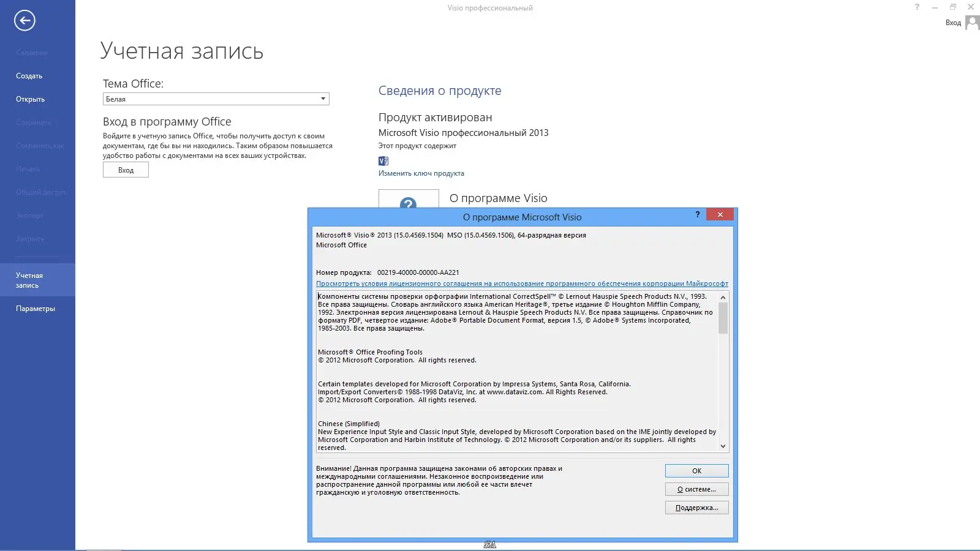Select the Экспорт sidebar item

[x=30, y=216]
